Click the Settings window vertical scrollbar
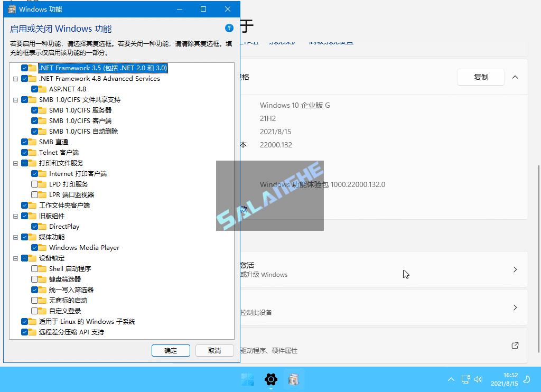This screenshot has height=392, width=541. point(538,259)
